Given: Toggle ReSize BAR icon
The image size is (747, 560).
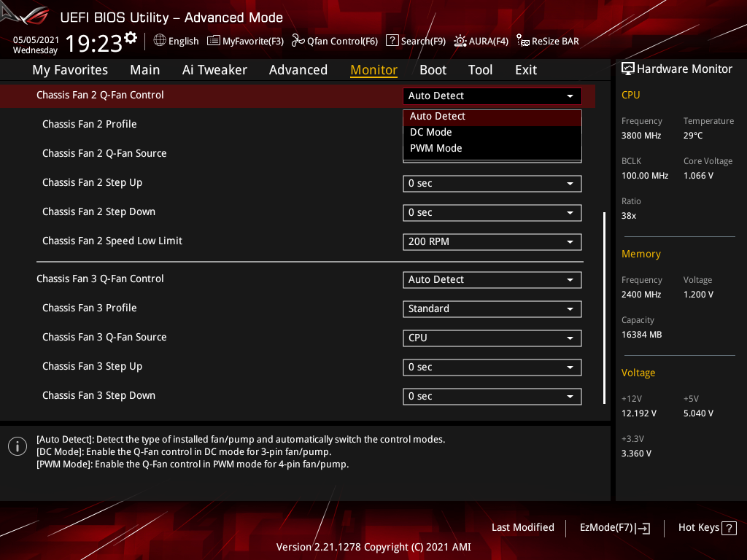Looking at the screenshot, I should 522,41.
